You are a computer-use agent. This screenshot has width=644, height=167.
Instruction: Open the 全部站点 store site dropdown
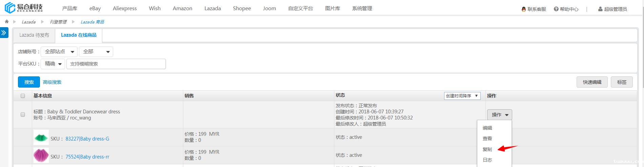[x=59, y=52]
